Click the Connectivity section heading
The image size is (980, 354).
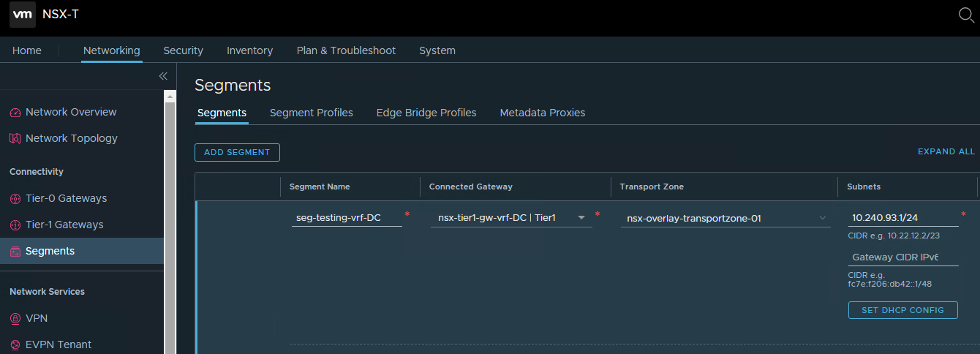(37, 172)
